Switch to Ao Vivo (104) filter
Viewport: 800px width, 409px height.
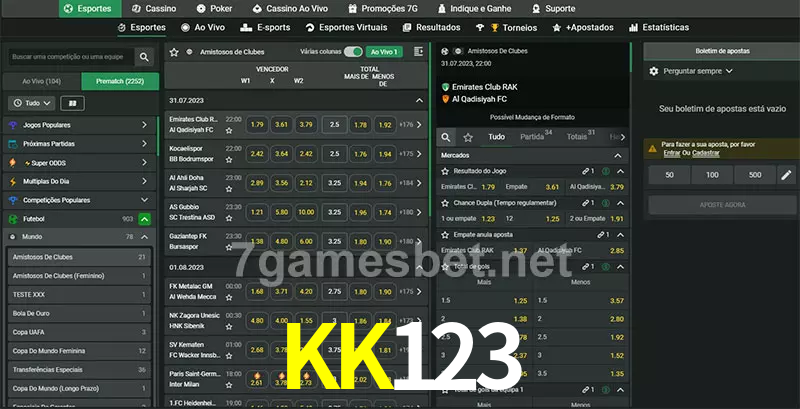(42, 81)
